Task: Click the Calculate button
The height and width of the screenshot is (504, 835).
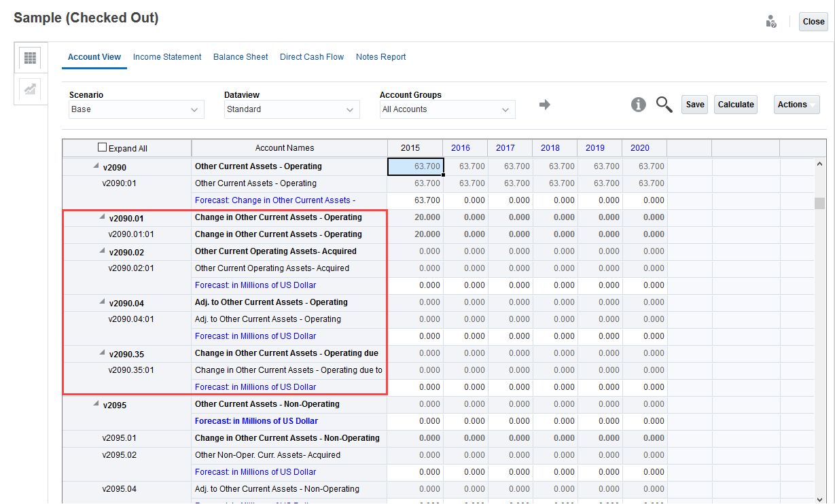Action: 735,105
